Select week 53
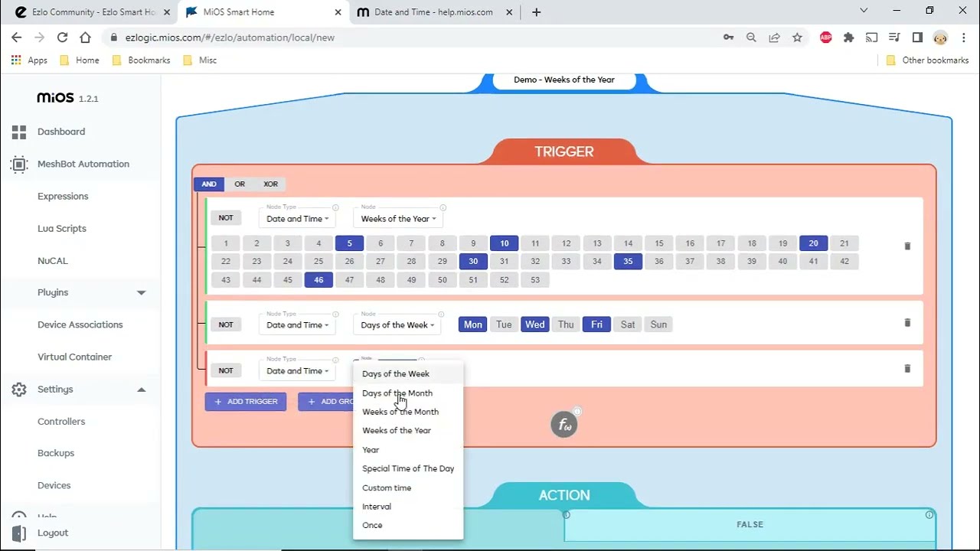Screen dimensions: 980x551 point(535,280)
